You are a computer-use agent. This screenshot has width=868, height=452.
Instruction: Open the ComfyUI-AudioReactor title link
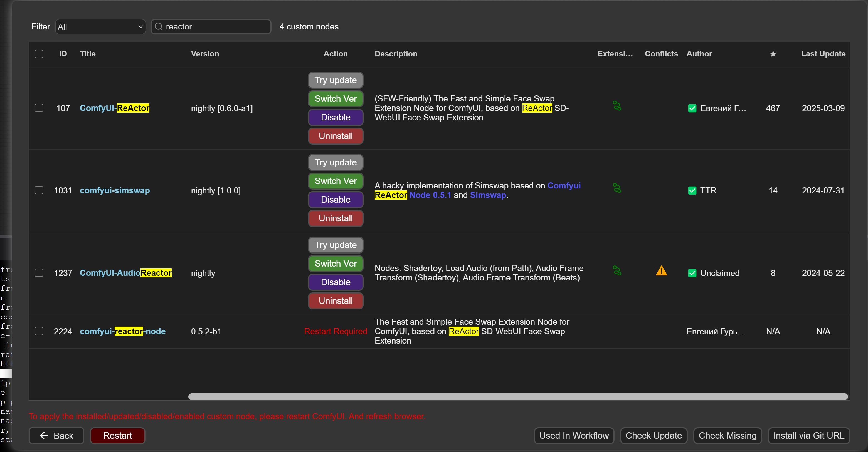(126, 273)
